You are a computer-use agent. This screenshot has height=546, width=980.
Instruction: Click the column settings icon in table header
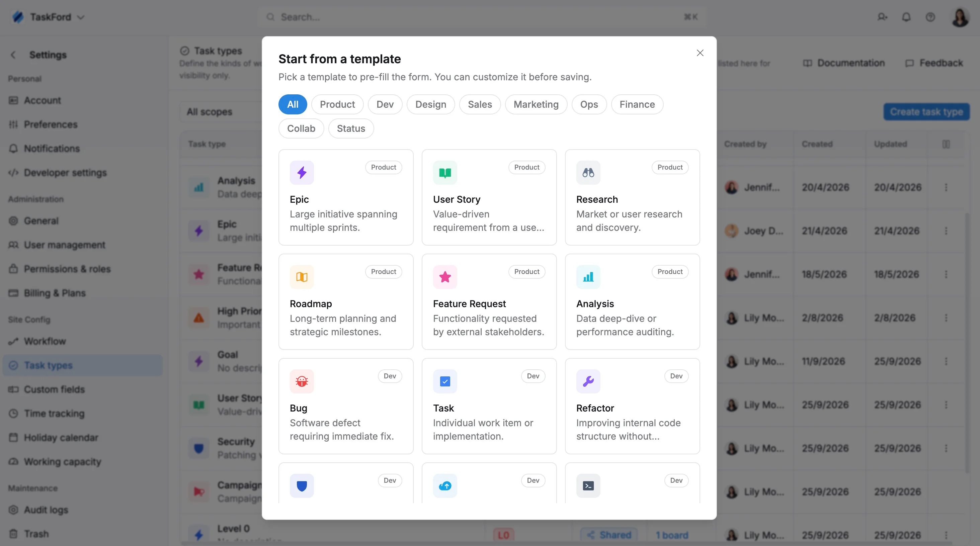pyautogui.click(x=946, y=144)
